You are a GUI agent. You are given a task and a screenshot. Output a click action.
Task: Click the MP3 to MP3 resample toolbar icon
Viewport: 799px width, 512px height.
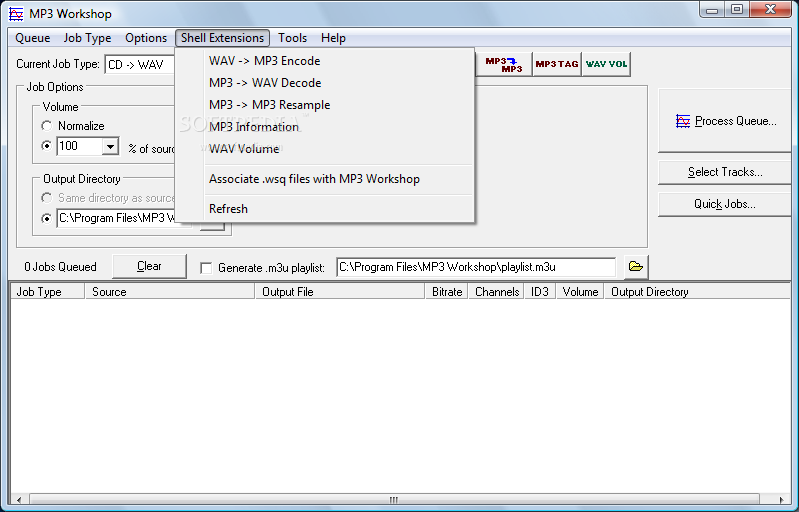pyautogui.click(x=503, y=64)
